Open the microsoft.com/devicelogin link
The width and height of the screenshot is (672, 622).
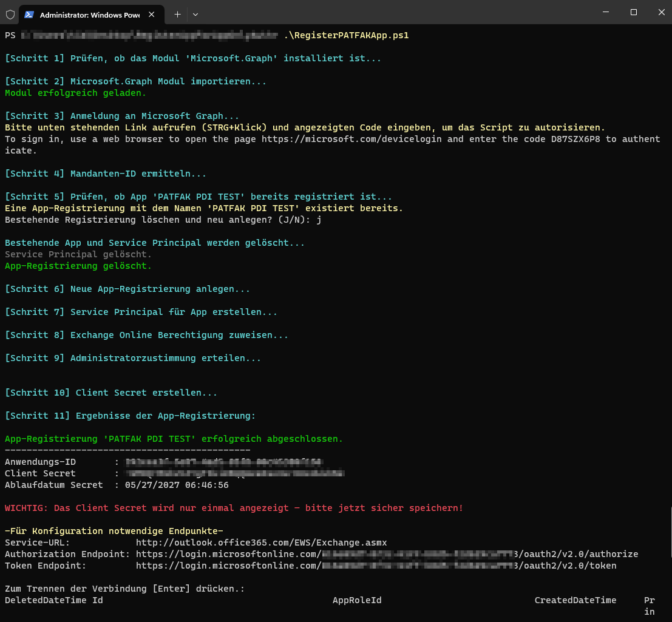pos(354,139)
